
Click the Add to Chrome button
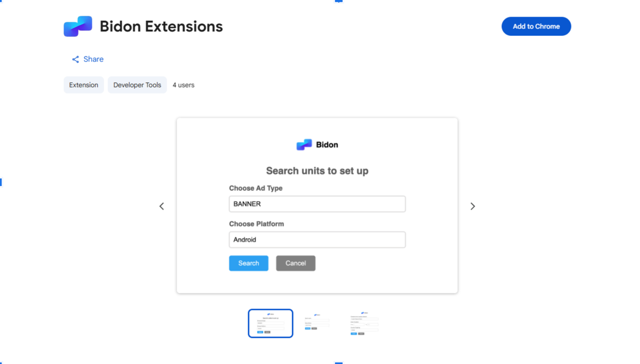click(536, 26)
